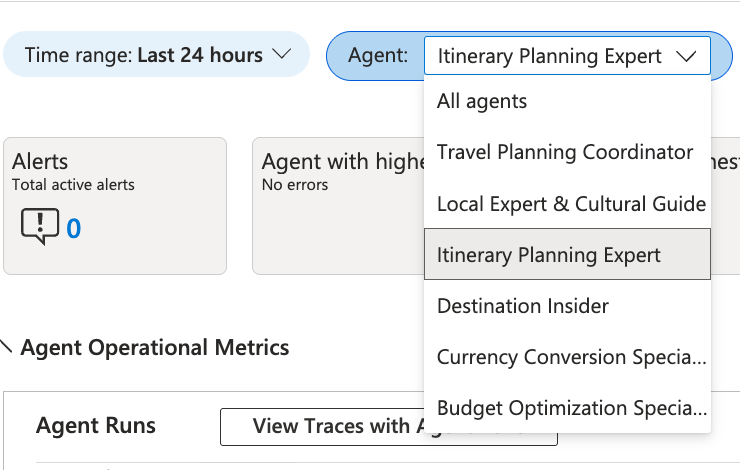Click the alert speech-bubble icon
This screenshot has height=470, width=740.
coord(40,227)
